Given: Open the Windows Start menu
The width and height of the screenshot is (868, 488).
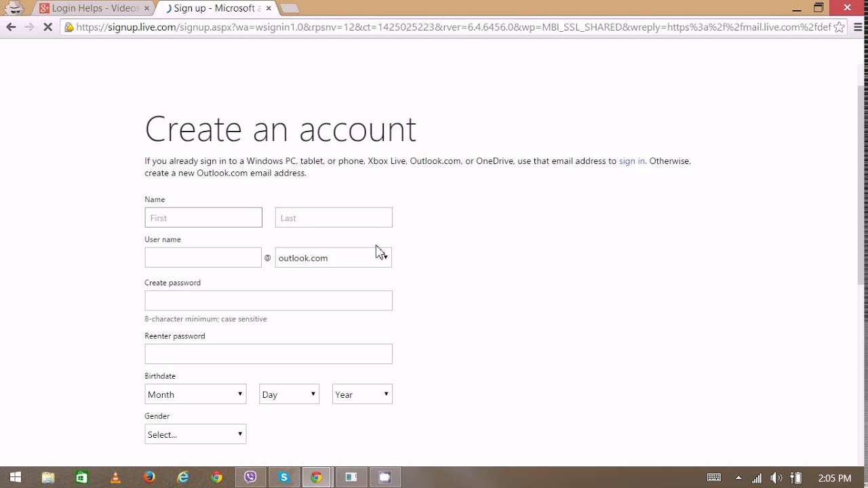Looking at the screenshot, I should (x=15, y=478).
